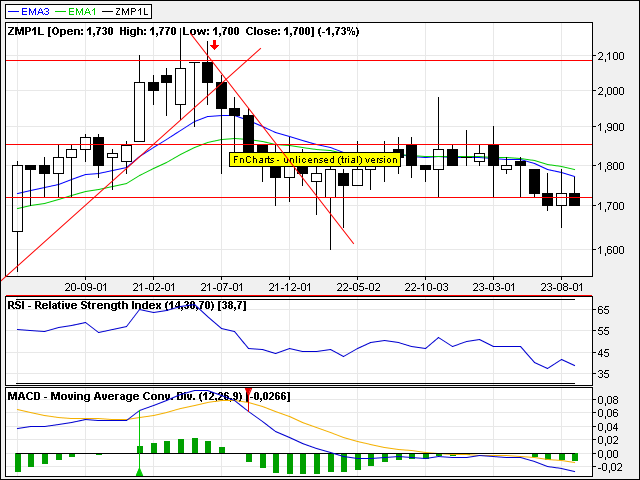Viewport: 640px width, 480px height.
Task: Click the EMA1 legend entry
Action: 76,11
